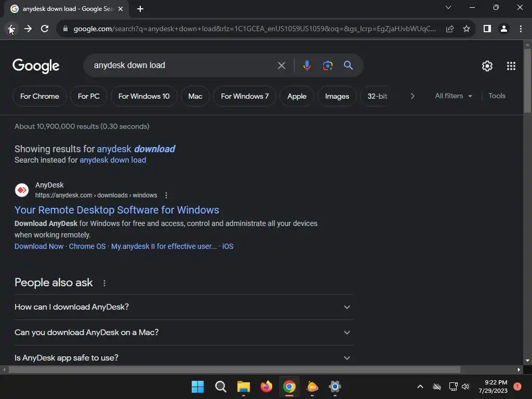Bookmark this tab with the star icon
The image size is (532, 399).
467,29
